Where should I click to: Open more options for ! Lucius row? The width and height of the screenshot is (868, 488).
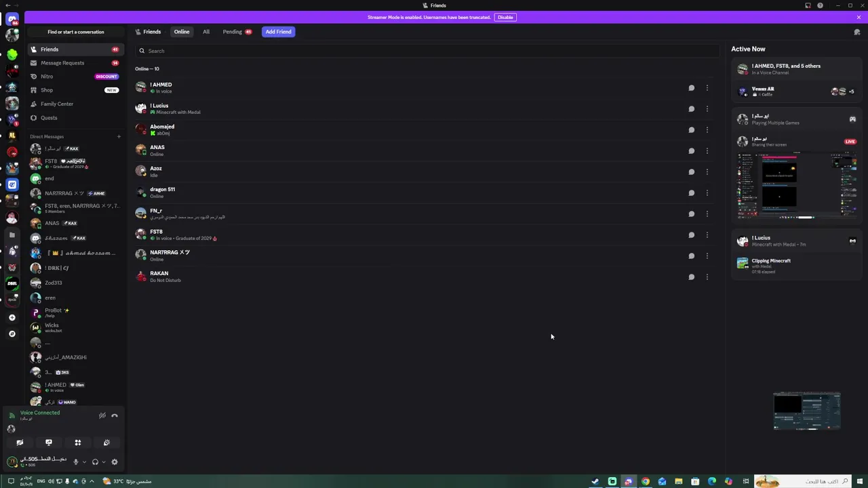[707, 108]
